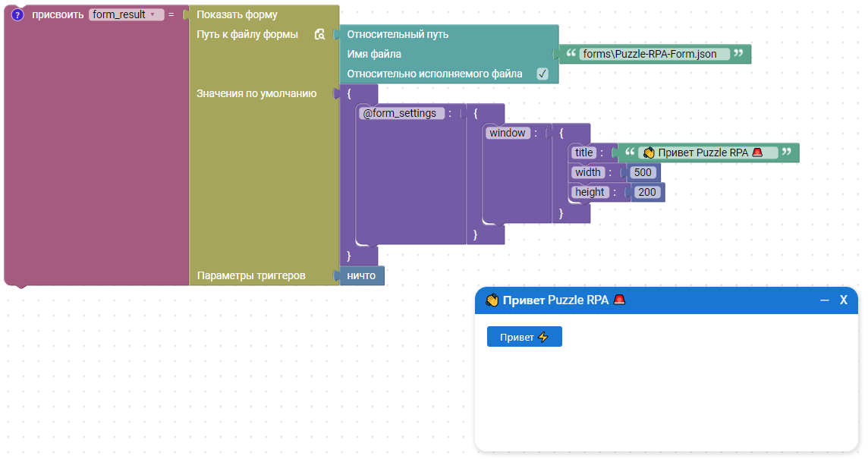Click the purple question mark help icon

tap(18, 14)
